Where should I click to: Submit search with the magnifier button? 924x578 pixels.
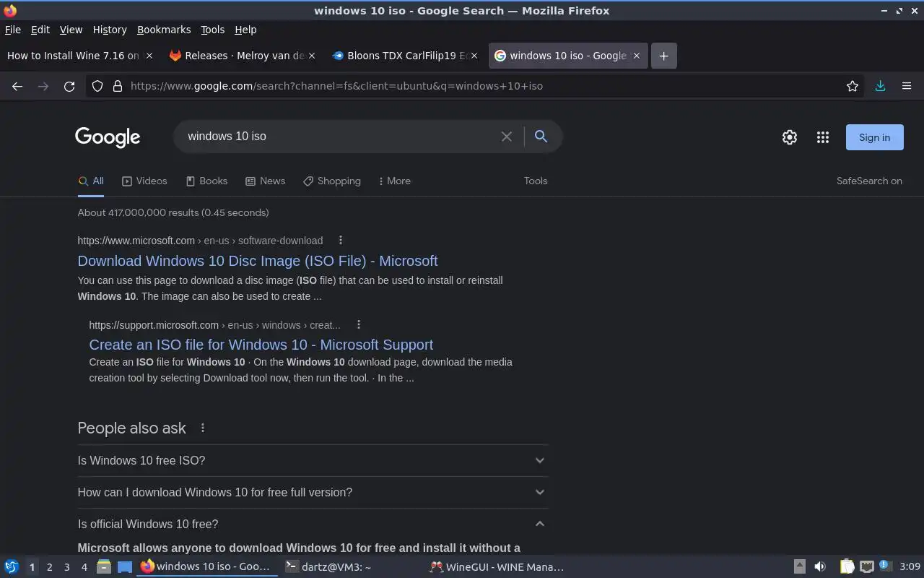[541, 137]
